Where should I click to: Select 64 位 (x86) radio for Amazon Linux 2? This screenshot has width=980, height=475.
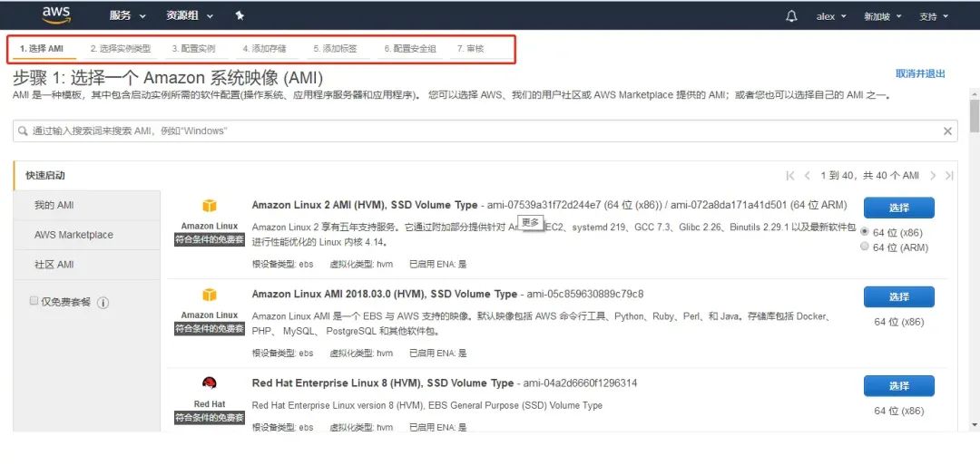pyautogui.click(x=865, y=231)
